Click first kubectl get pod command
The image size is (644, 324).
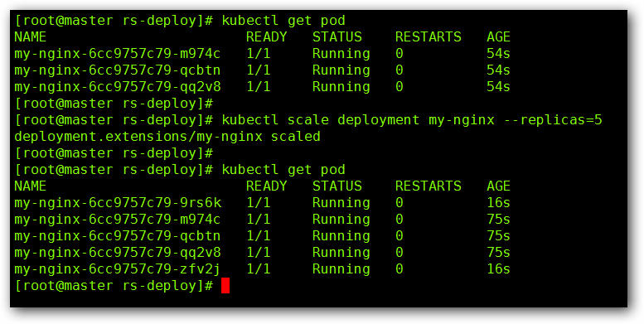(283, 21)
